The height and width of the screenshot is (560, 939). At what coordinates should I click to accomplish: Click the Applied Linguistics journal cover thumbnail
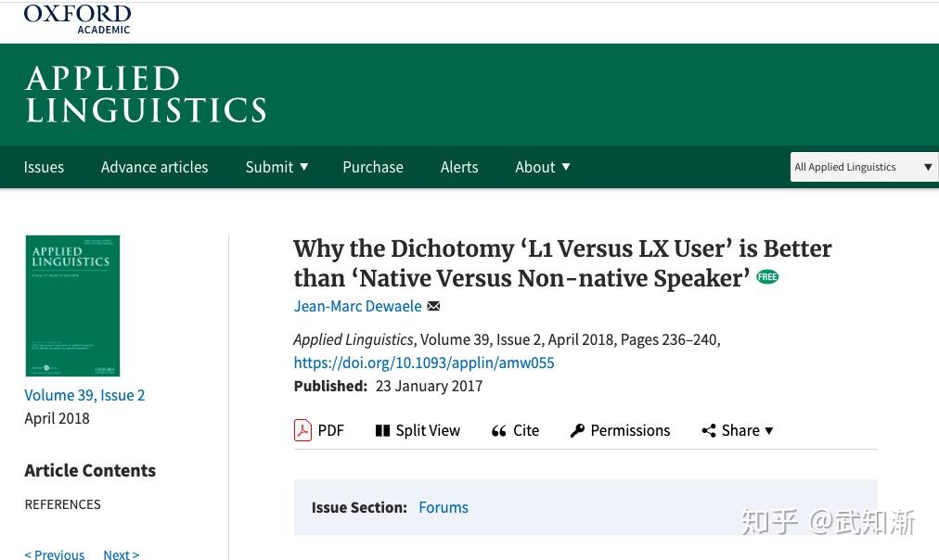tap(72, 306)
